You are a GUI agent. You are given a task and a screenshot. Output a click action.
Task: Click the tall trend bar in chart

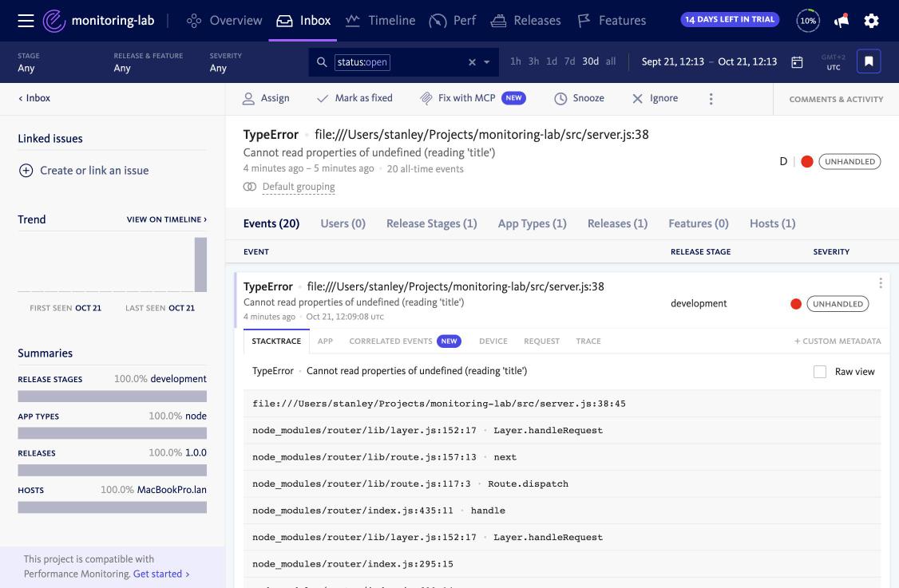pyautogui.click(x=200, y=265)
